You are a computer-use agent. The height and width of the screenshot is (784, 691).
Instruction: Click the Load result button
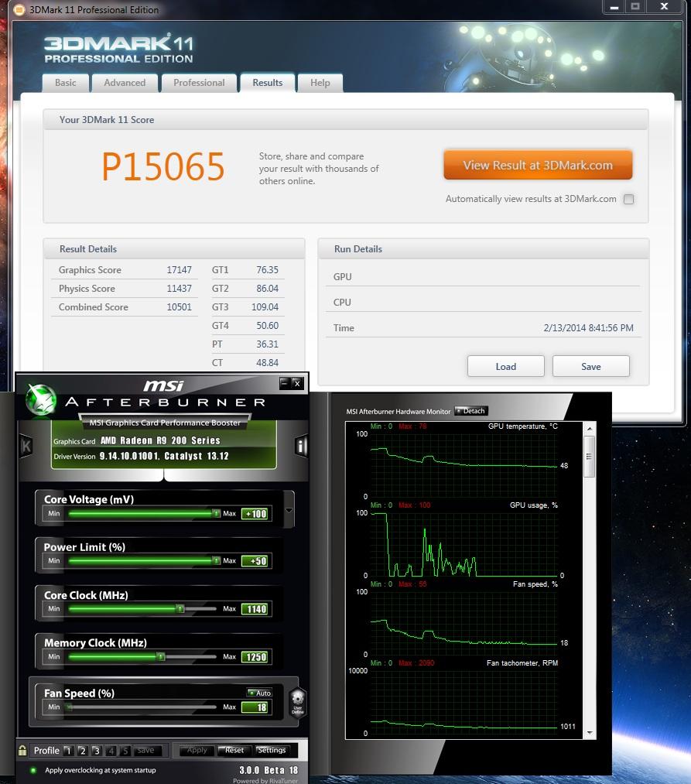click(x=506, y=367)
